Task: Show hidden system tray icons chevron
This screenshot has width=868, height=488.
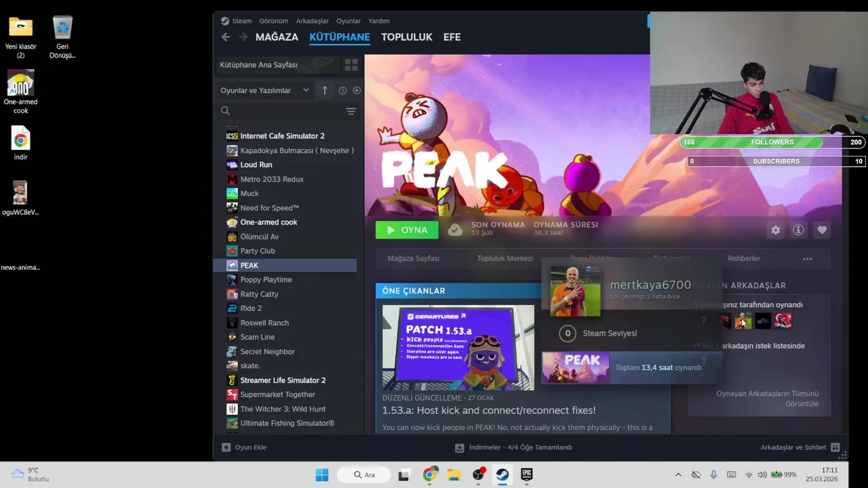Action: click(678, 474)
